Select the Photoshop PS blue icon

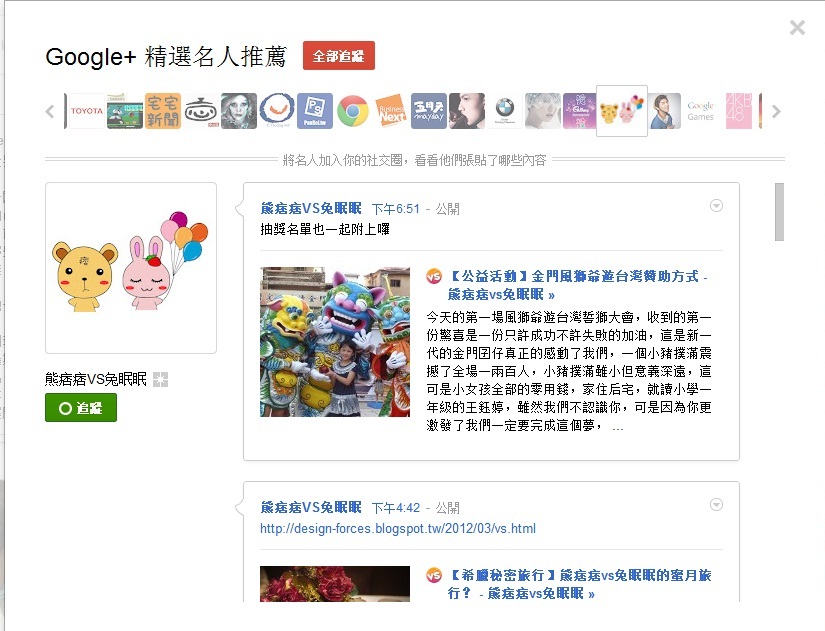[x=315, y=111]
